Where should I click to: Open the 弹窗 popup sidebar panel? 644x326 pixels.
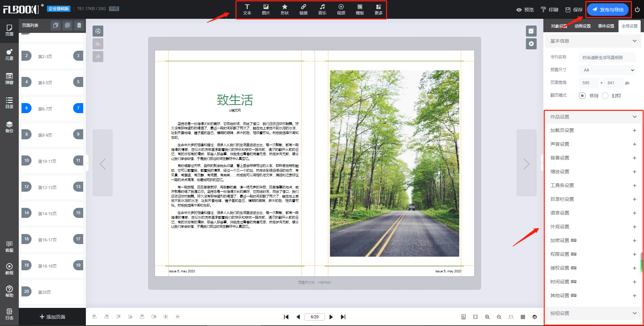[x=9, y=79]
